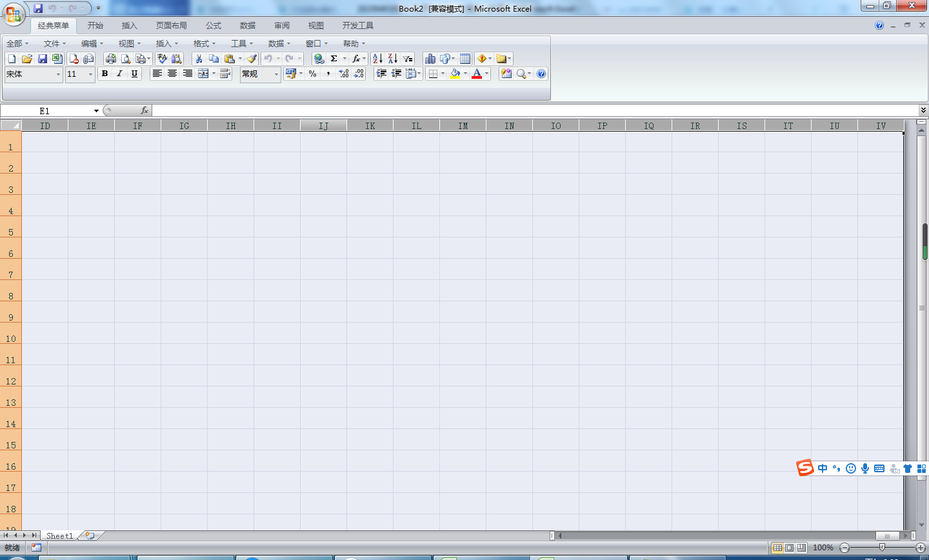This screenshot has width=929, height=560.
Task: Open font name 宋体 dropdown
Action: (x=58, y=74)
